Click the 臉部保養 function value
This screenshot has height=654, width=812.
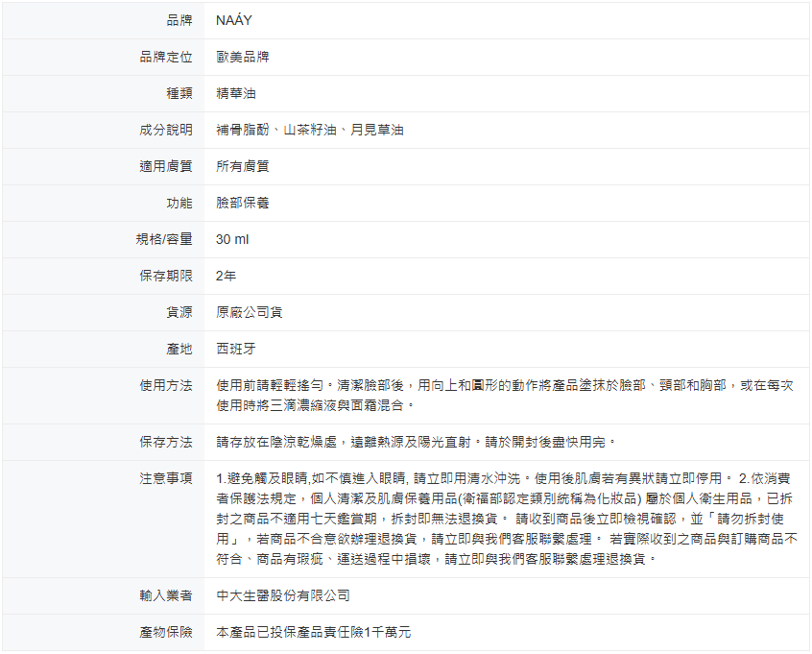coord(243,203)
